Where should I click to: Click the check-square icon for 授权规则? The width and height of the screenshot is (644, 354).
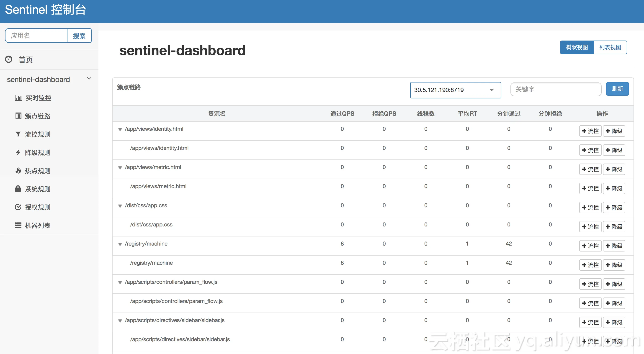point(18,207)
